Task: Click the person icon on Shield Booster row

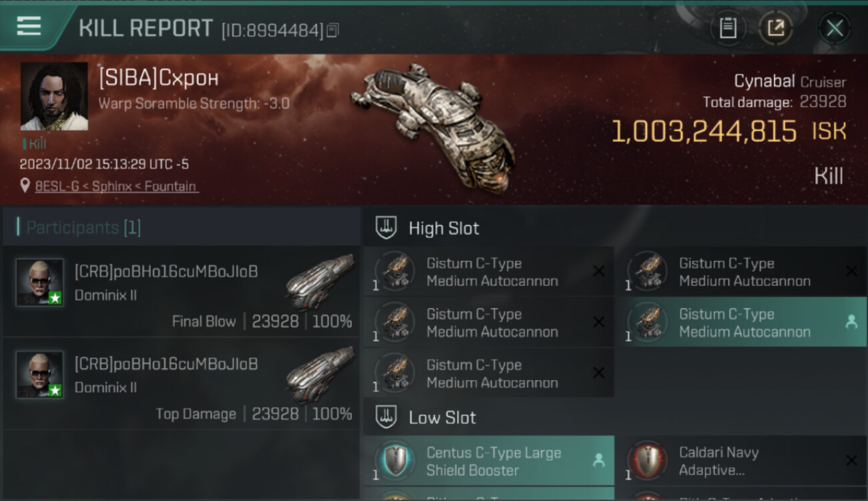Action: tap(598, 460)
